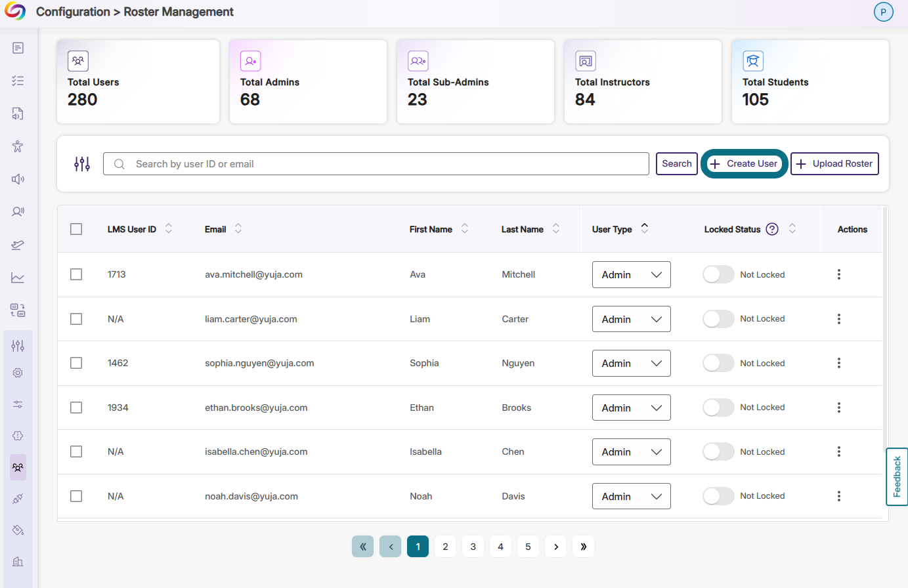Open the analytics line chart sidebar icon
Viewport: 908px width, 588px height.
point(18,278)
